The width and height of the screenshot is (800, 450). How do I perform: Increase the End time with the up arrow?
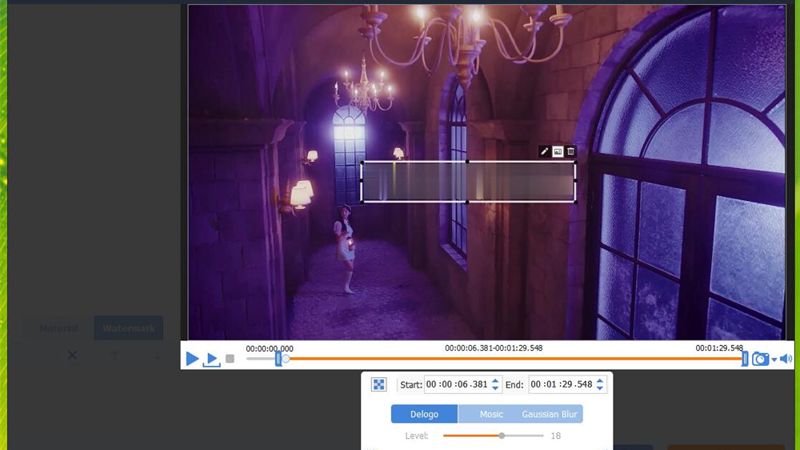click(x=600, y=381)
